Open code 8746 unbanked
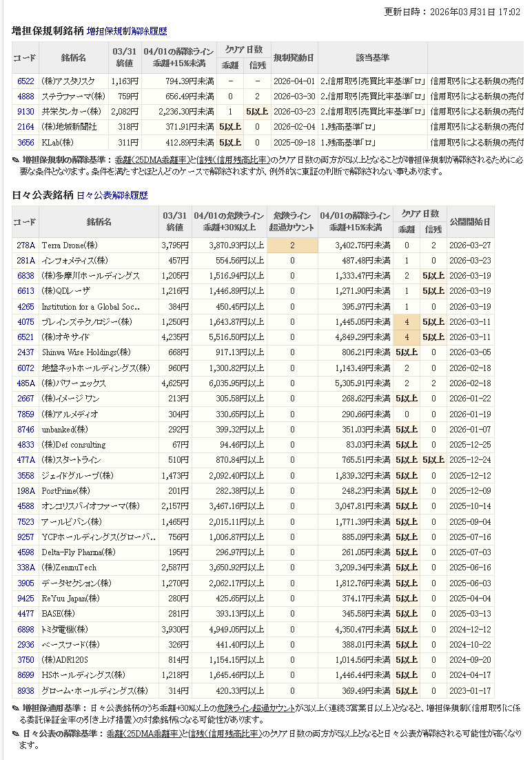Viewport: 532px width, 760px height. pyautogui.click(x=25, y=429)
